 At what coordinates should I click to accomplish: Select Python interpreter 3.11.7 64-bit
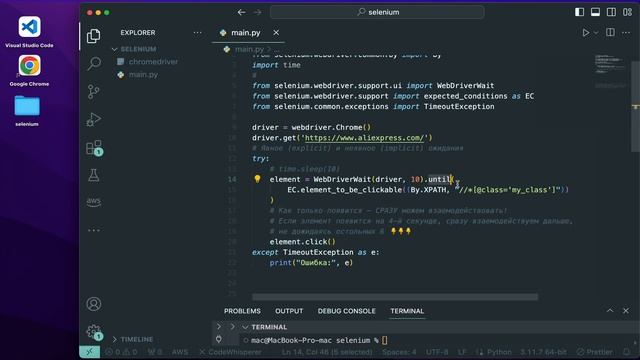[543, 352]
